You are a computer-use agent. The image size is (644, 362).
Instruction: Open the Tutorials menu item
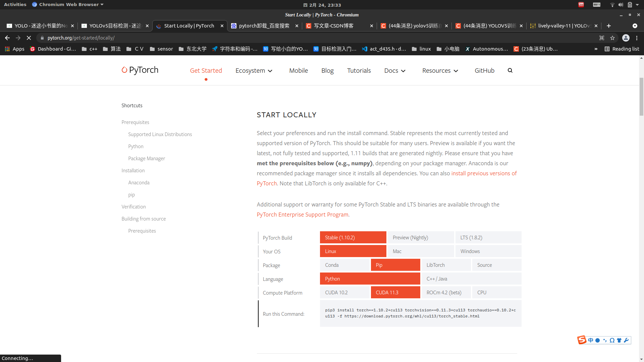point(359,70)
